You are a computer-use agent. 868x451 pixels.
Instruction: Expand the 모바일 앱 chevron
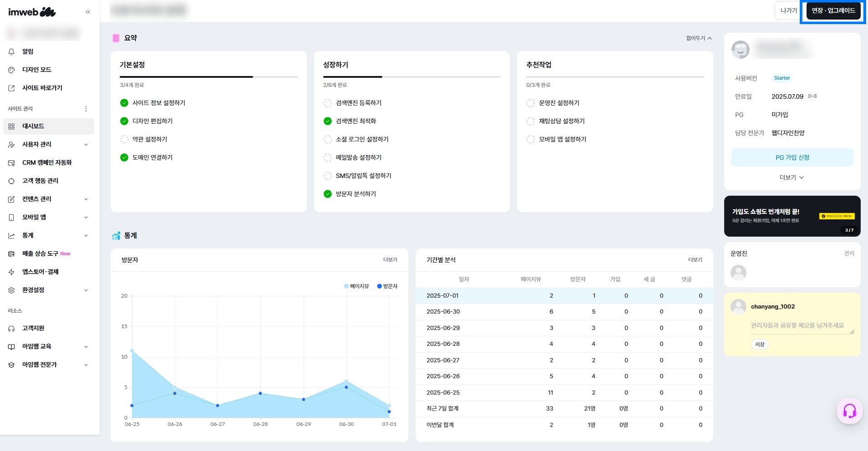(86, 218)
